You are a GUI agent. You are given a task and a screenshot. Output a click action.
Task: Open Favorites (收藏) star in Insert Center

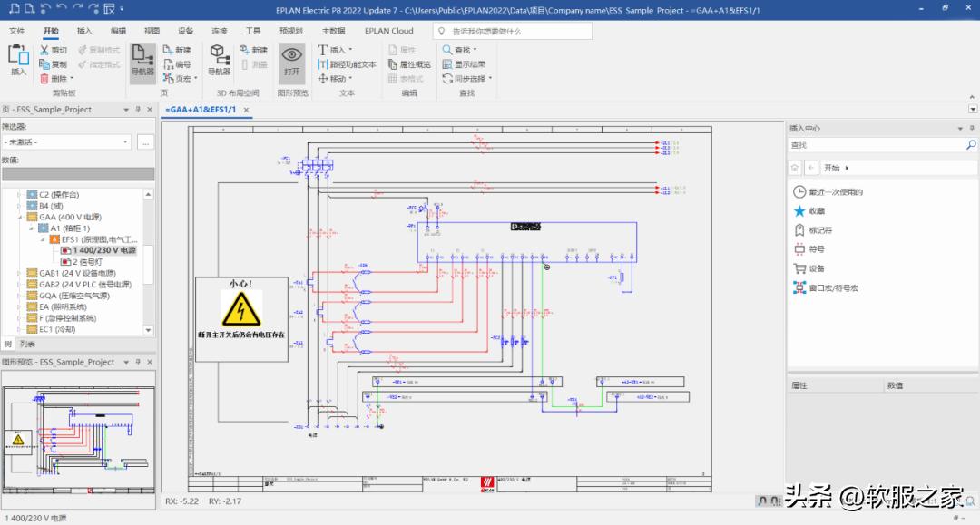pyautogui.click(x=799, y=210)
